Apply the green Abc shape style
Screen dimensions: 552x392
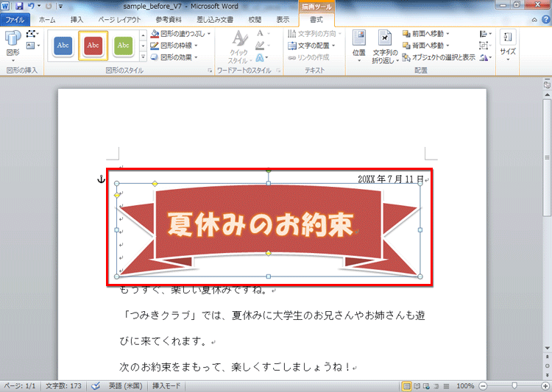123,46
